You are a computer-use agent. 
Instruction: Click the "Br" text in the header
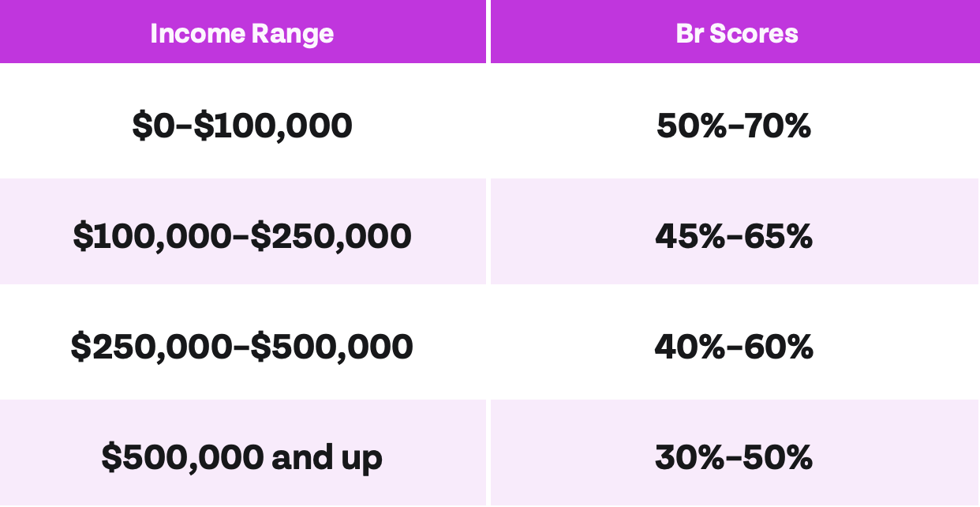pos(689,33)
